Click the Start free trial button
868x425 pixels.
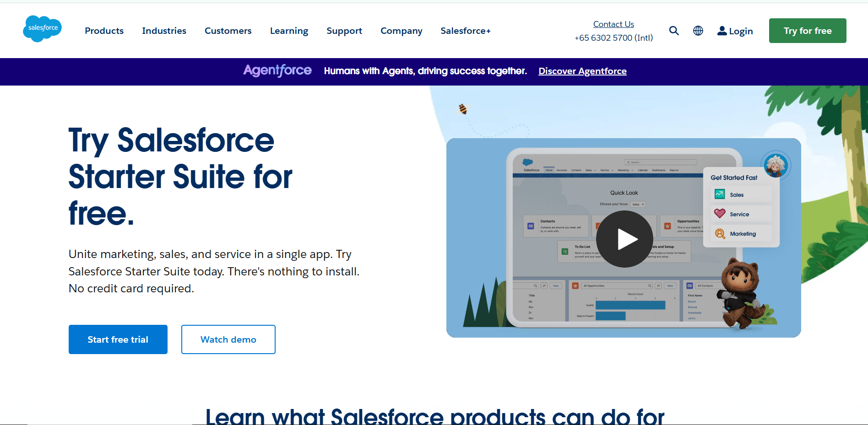tap(118, 339)
